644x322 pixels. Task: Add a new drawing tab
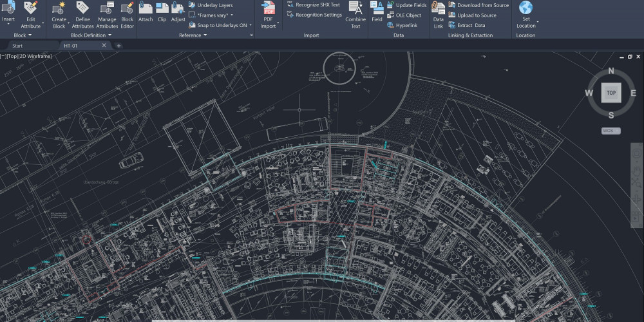pyautogui.click(x=118, y=46)
